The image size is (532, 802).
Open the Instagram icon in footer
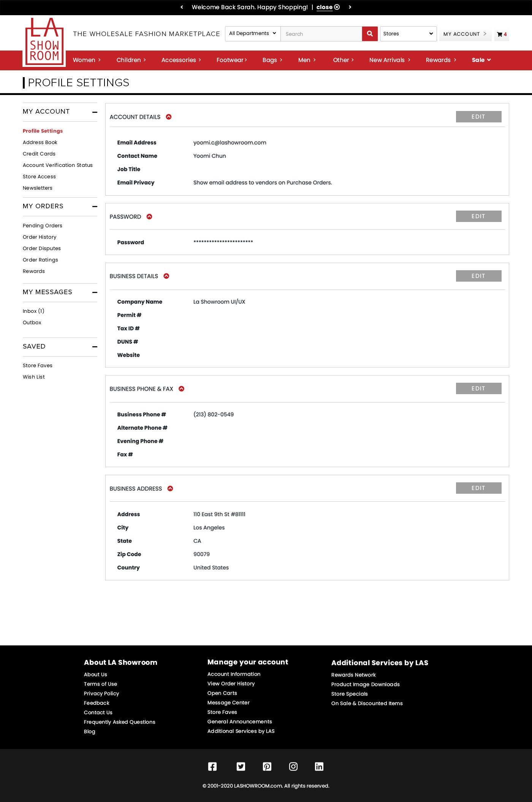coord(293,766)
